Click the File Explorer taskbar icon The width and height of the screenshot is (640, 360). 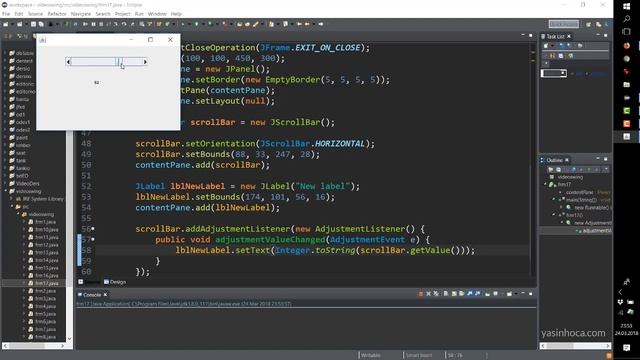(627, 84)
